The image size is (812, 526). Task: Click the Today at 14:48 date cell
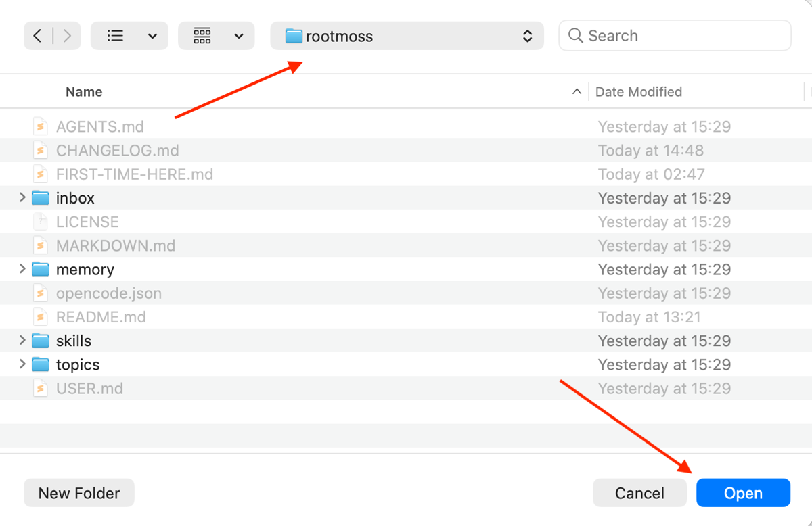coord(651,150)
